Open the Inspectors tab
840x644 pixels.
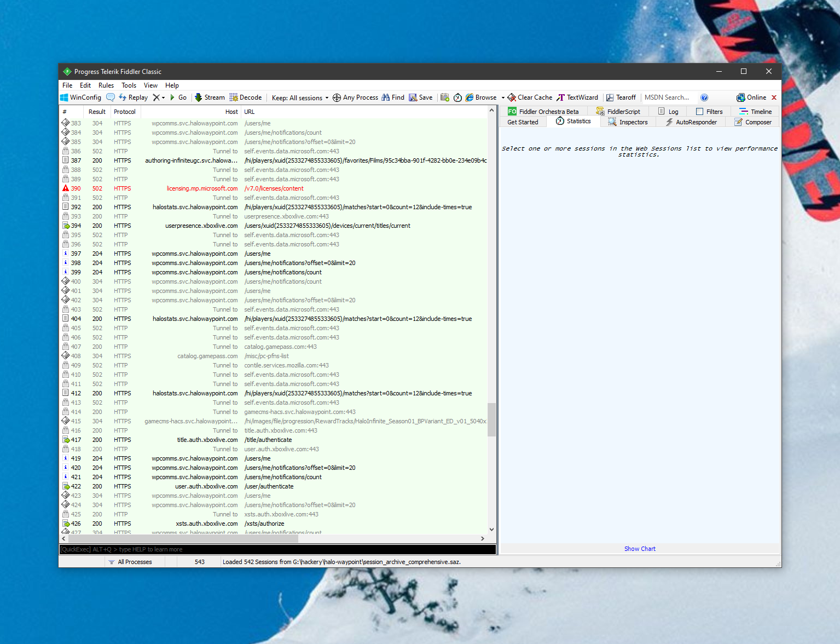pos(628,122)
